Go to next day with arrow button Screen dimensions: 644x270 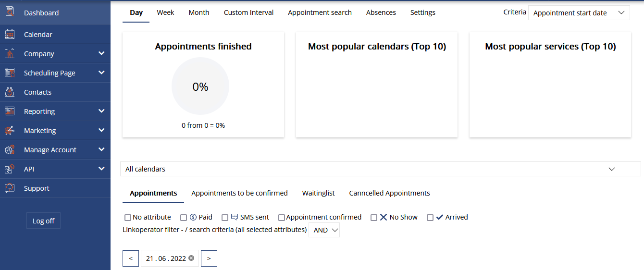(x=209, y=258)
